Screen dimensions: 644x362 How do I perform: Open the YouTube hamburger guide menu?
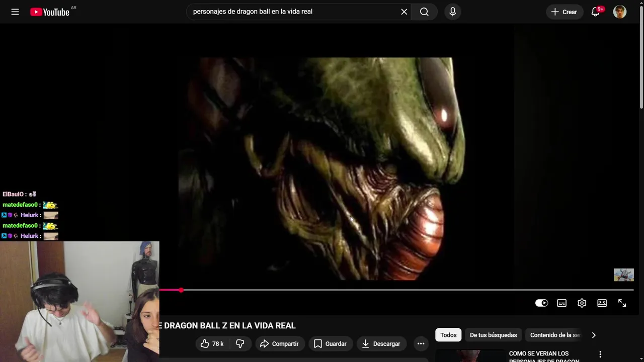15,12
